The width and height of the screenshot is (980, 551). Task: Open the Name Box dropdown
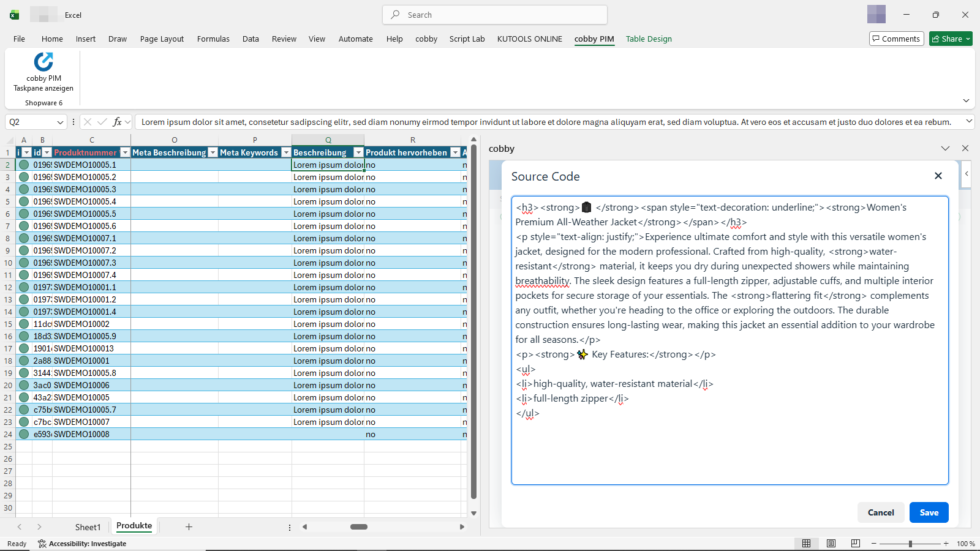pyautogui.click(x=61, y=122)
